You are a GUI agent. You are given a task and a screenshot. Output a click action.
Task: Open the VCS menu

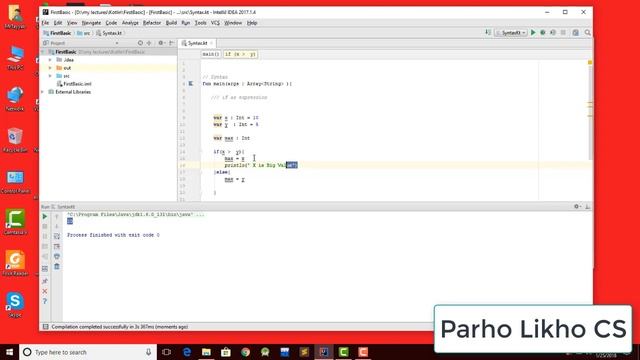pos(215,23)
